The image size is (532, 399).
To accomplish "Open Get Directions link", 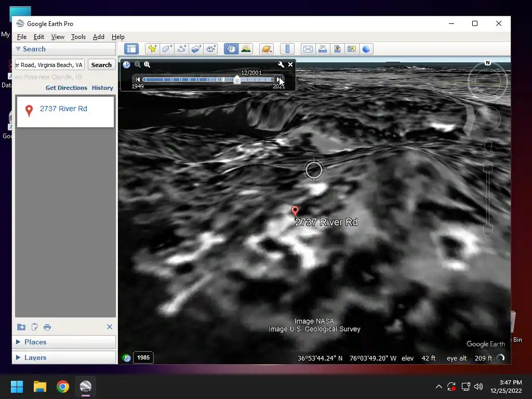I will [x=66, y=88].
